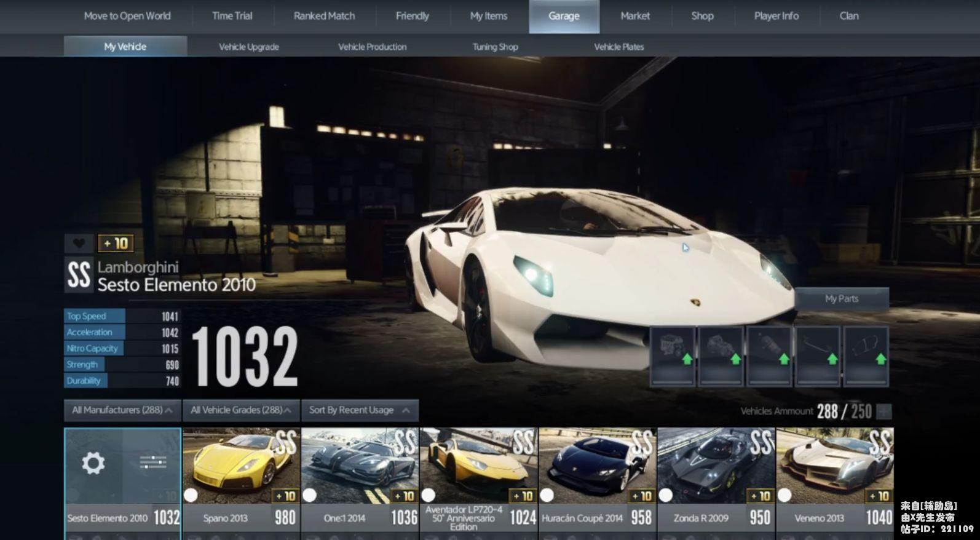Toggle selection circle on Huracán Coupé 2014 card
The image size is (980, 540).
click(547, 495)
